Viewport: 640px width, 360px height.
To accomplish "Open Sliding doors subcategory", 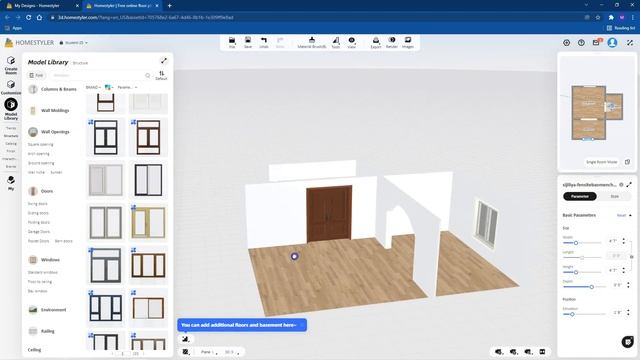I will (x=38, y=213).
